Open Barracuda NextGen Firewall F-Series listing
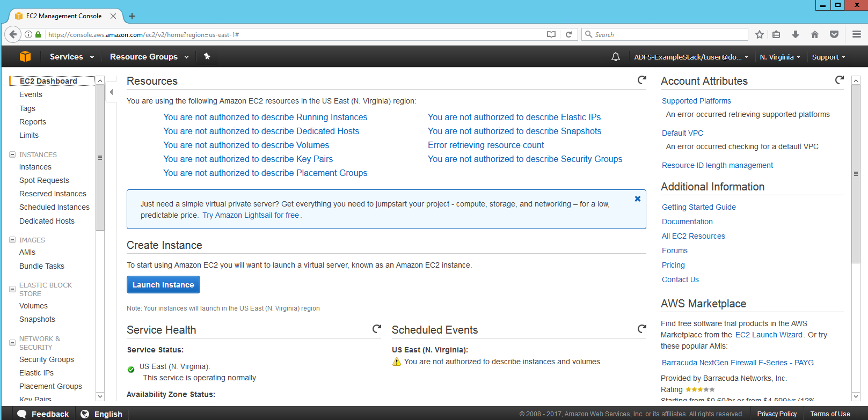The height and width of the screenshot is (420, 868). tap(738, 363)
